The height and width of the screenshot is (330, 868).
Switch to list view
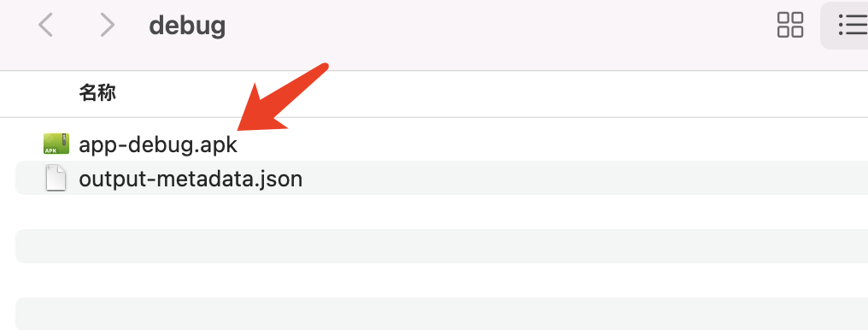point(852,25)
